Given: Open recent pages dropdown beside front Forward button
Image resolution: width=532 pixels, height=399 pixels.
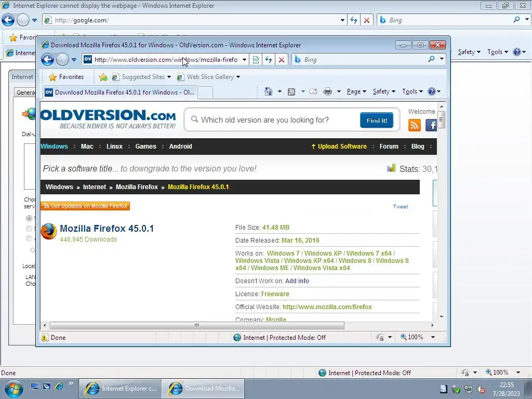Looking at the screenshot, I should coord(74,60).
